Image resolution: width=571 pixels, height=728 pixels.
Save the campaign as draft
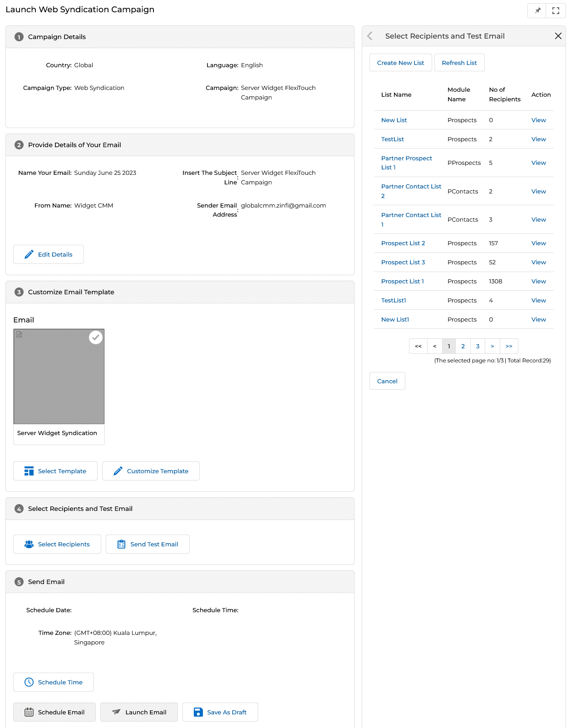[220, 712]
